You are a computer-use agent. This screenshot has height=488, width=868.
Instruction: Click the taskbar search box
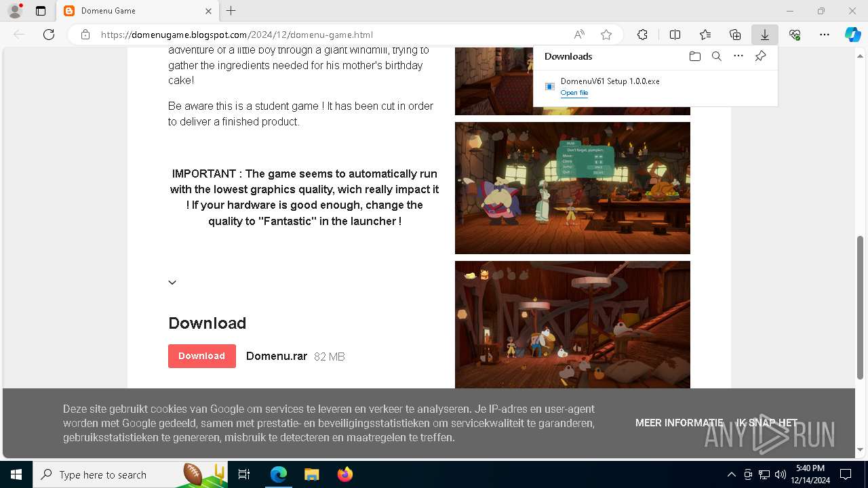click(x=129, y=474)
